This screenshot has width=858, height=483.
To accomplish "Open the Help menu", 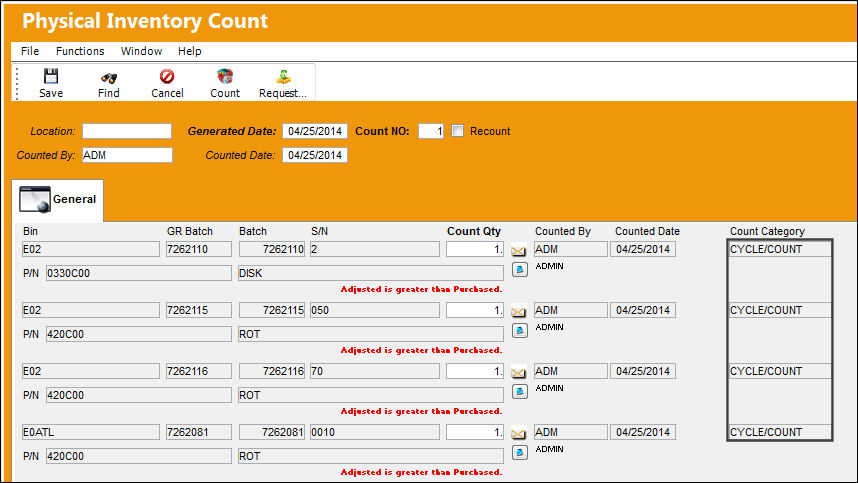I will [189, 51].
